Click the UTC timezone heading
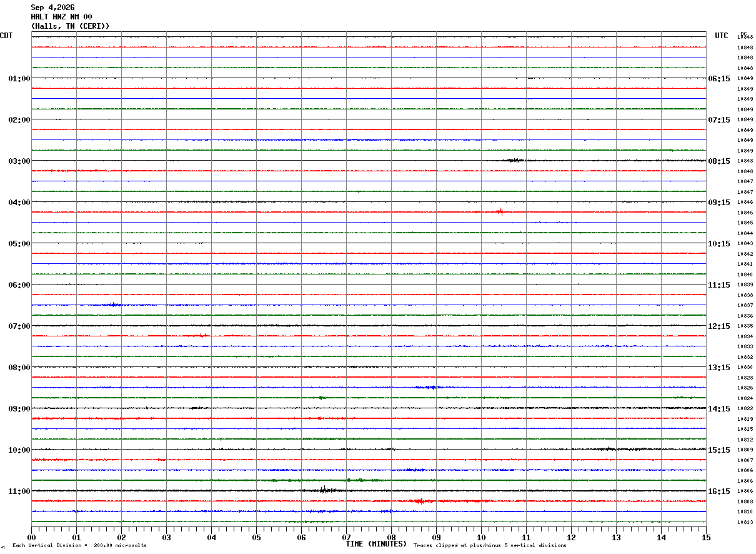The height and width of the screenshot is (554, 756). point(722,36)
